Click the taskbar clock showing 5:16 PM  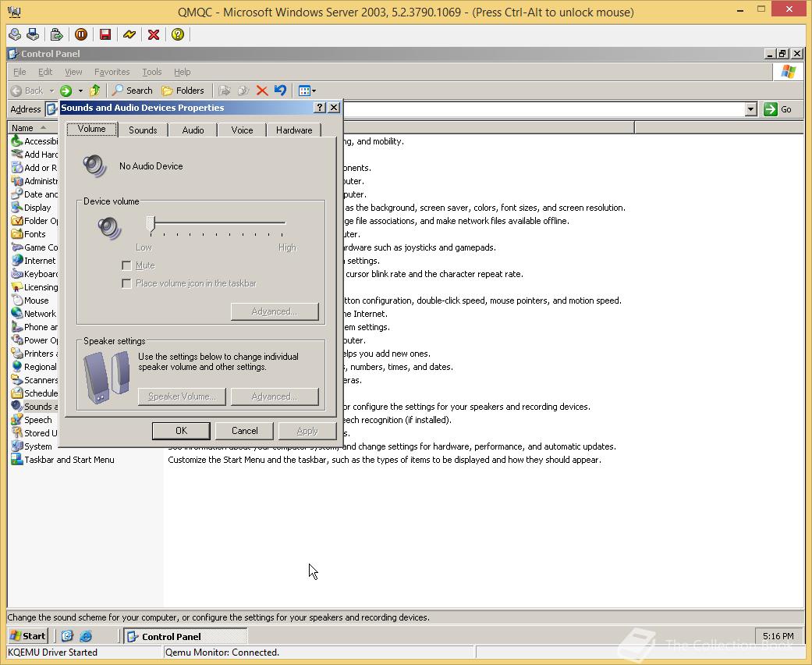tap(778, 636)
